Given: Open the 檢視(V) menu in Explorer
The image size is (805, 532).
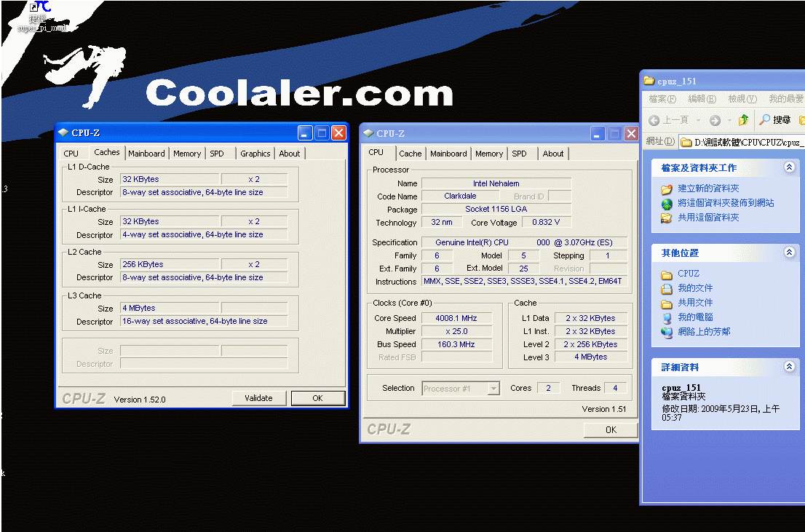Looking at the screenshot, I should pos(742,98).
